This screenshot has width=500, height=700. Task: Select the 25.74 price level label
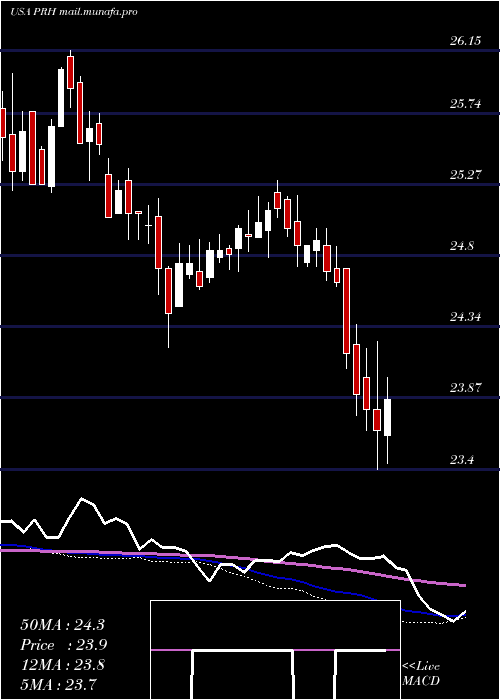(465, 104)
